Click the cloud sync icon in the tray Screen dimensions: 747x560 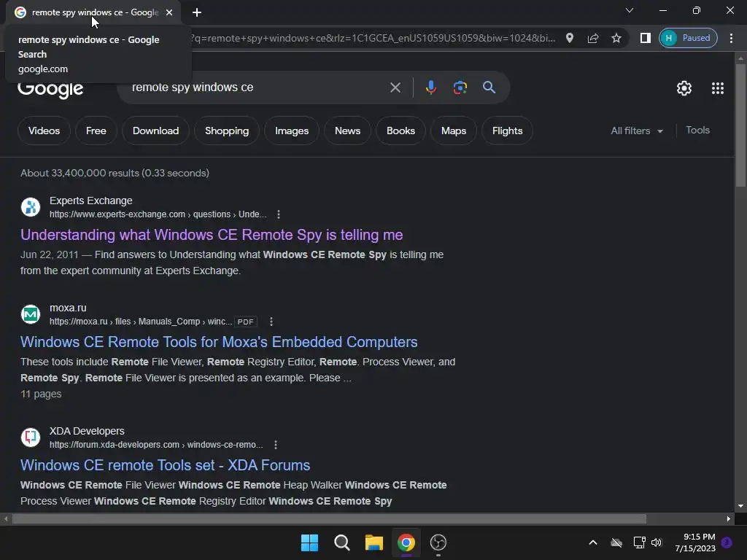(x=616, y=542)
